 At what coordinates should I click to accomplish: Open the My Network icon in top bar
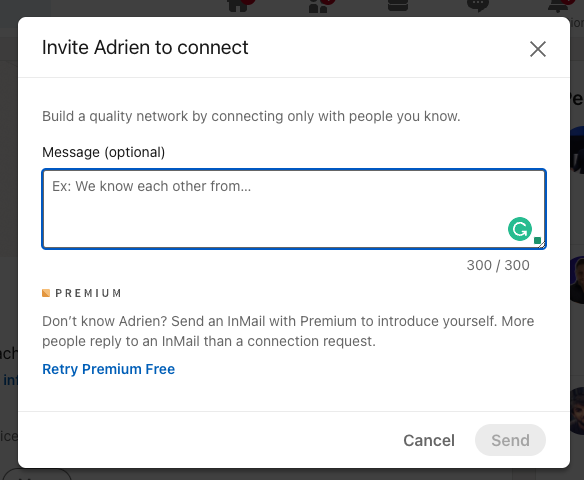[x=318, y=6]
